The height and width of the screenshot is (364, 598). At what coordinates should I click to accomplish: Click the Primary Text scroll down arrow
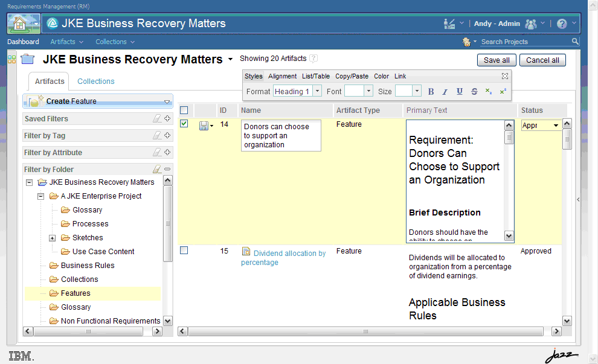[x=509, y=236]
